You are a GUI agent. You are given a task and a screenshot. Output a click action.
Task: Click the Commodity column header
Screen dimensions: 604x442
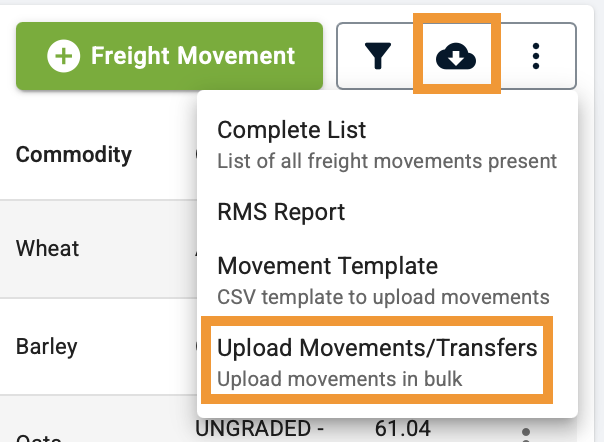pyautogui.click(x=74, y=155)
